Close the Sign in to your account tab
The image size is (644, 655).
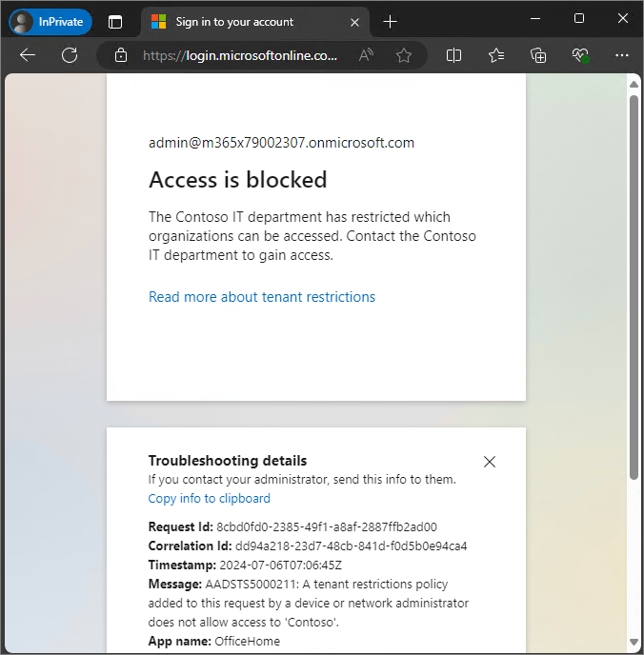pos(354,22)
